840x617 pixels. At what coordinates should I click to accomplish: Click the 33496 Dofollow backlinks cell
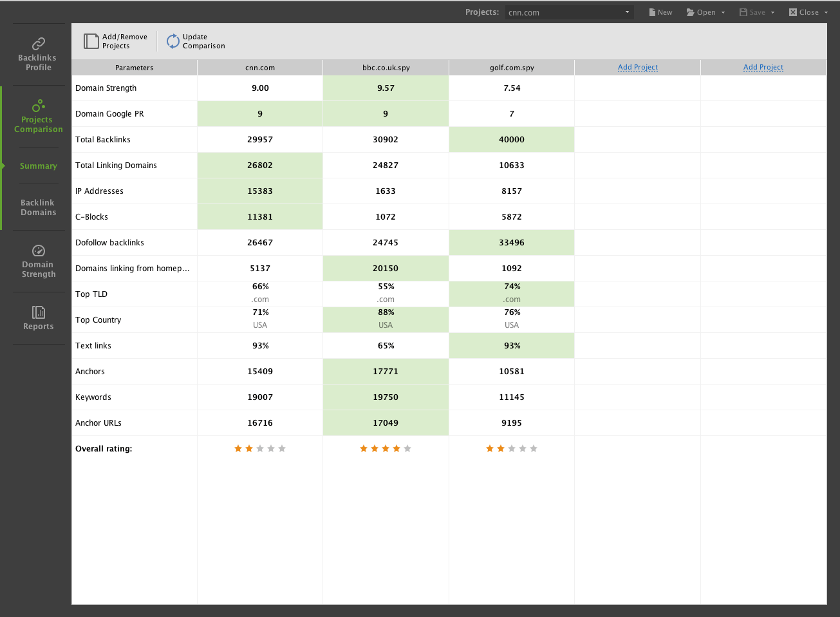coord(512,243)
